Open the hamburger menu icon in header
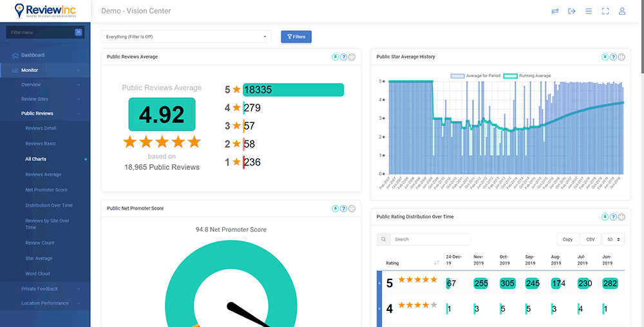 click(x=589, y=11)
